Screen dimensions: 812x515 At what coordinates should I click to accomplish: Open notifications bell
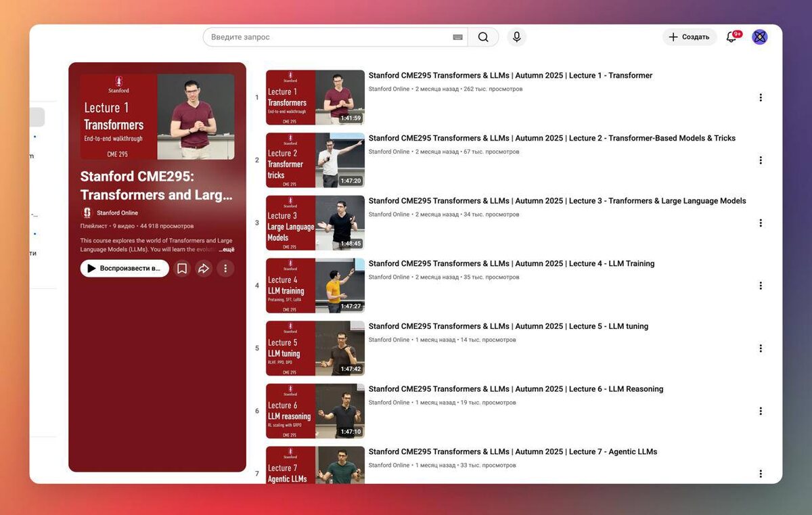731,37
